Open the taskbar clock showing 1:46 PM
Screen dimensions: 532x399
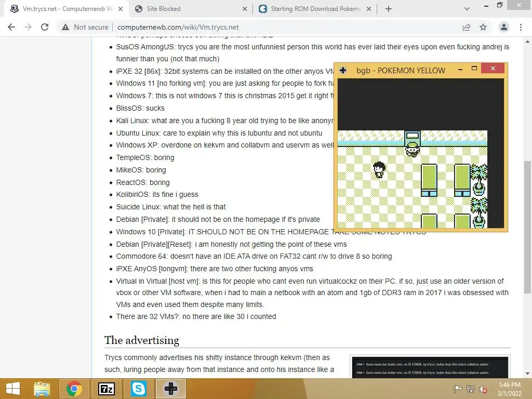tap(509, 389)
